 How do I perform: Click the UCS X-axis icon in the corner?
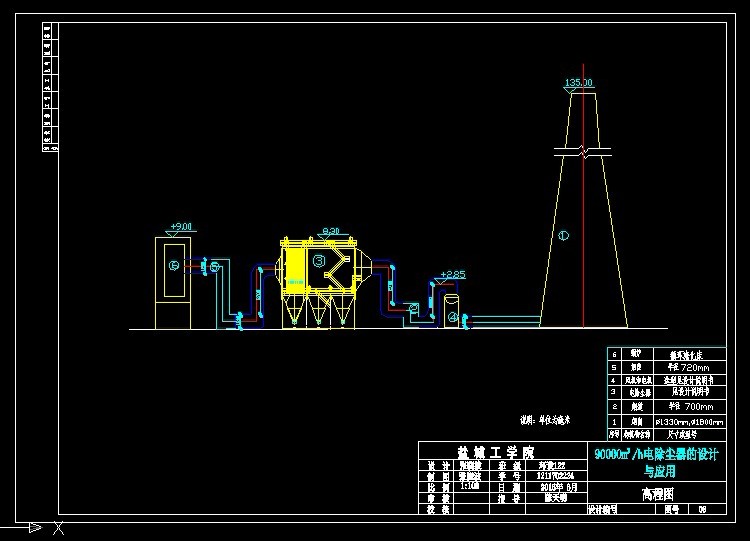tap(58, 528)
